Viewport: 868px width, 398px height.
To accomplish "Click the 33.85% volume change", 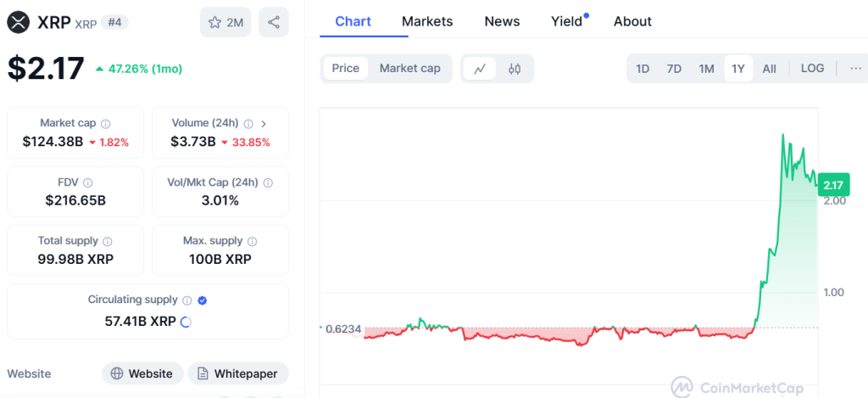I will click(x=246, y=143).
